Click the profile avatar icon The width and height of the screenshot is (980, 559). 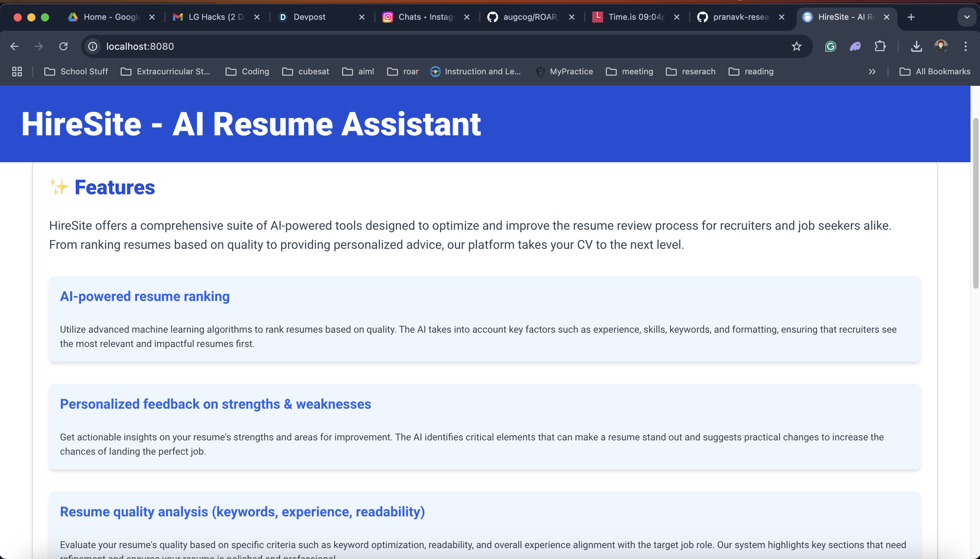coord(941,46)
